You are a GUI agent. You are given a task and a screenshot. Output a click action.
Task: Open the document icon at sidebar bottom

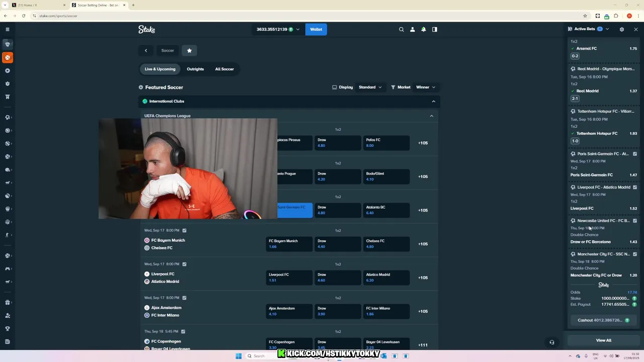click(x=8, y=341)
